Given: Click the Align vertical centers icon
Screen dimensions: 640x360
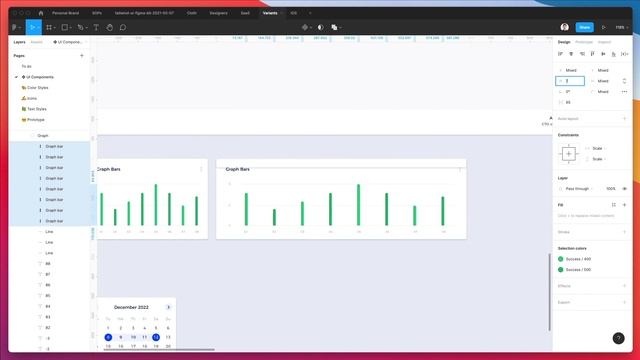Looking at the screenshot, I should 603,54.
